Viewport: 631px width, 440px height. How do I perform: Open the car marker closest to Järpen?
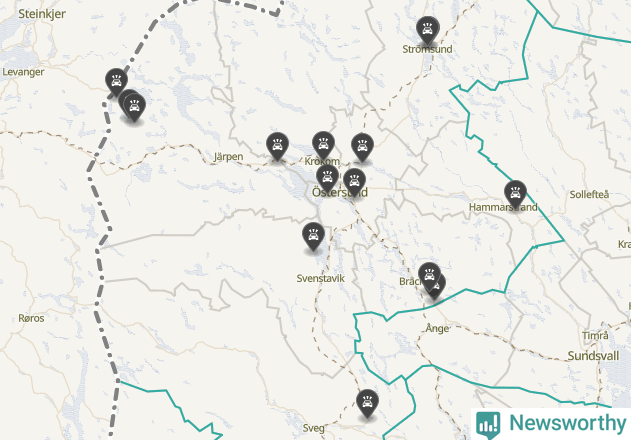pos(277,145)
